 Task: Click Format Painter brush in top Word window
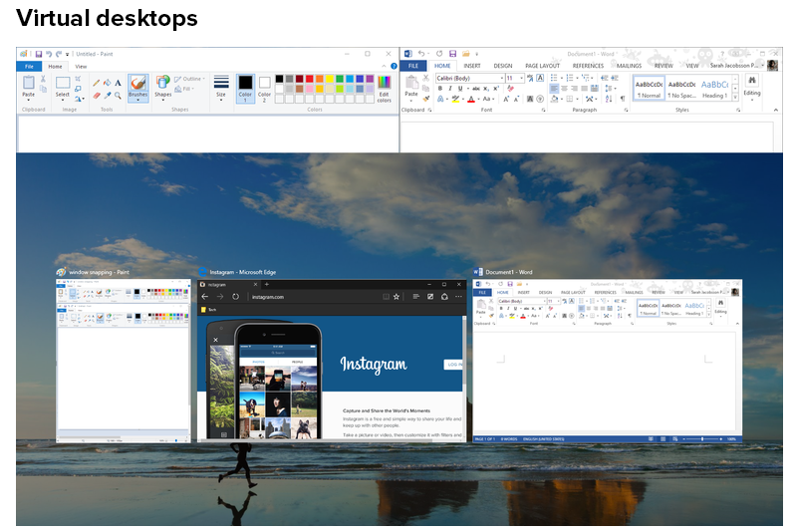click(x=426, y=99)
